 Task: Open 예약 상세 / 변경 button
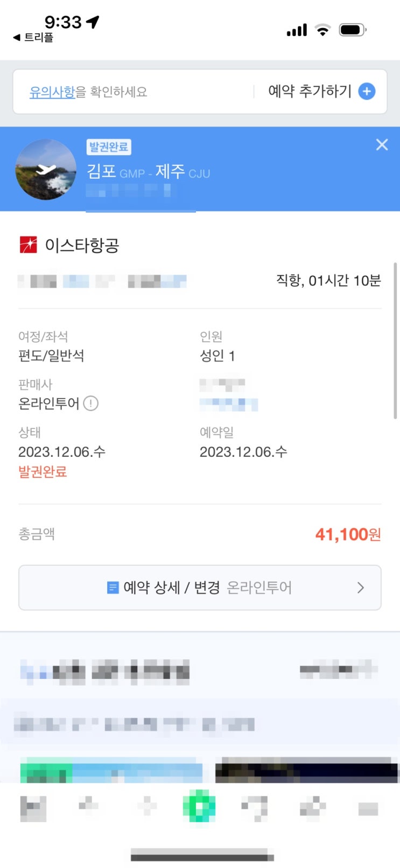(x=200, y=587)
